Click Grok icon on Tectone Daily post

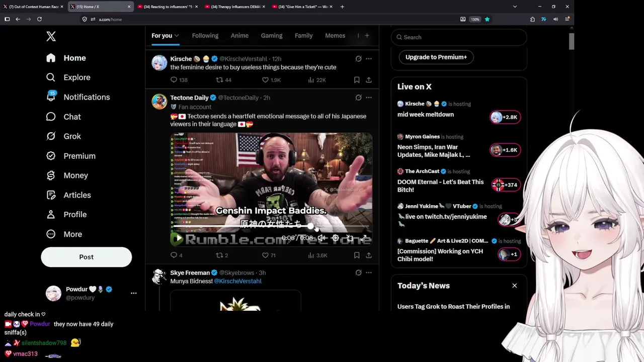(358, 98)
